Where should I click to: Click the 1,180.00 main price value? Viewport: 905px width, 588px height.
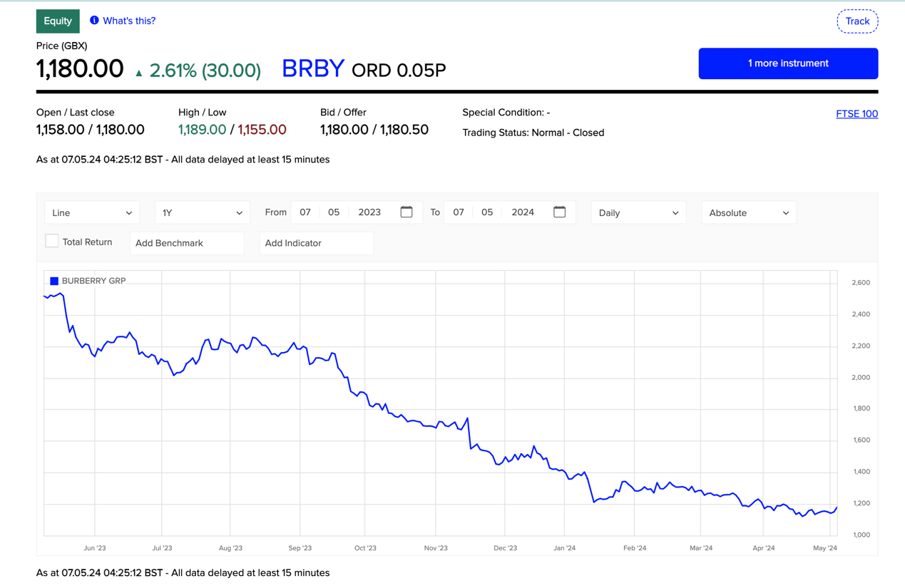(x=80, y=69)
